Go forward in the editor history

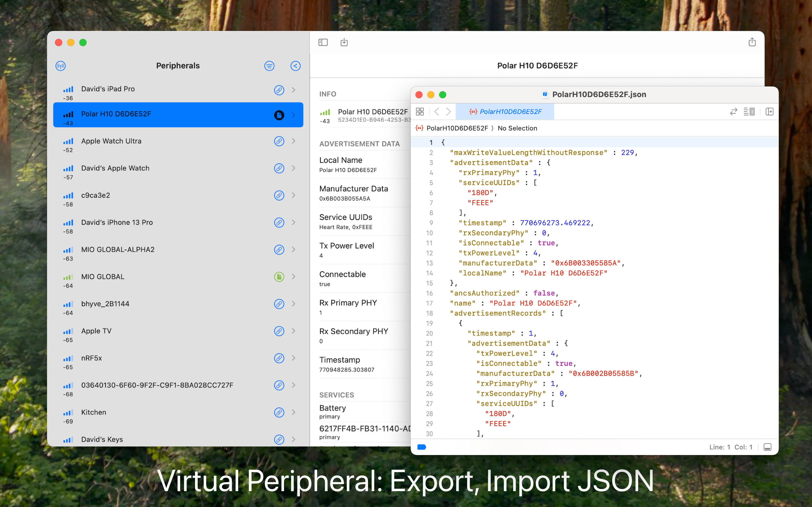pyautogui.click(x=448, y=112)
